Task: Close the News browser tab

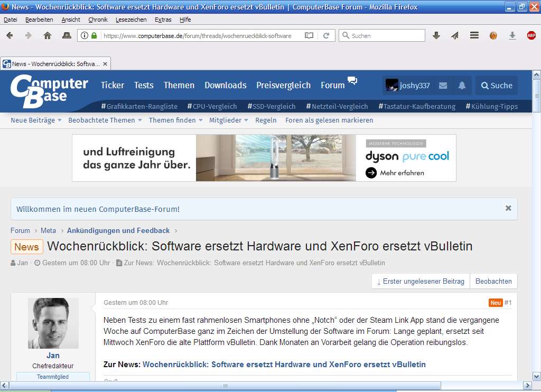Action: (x=105, y=64)
